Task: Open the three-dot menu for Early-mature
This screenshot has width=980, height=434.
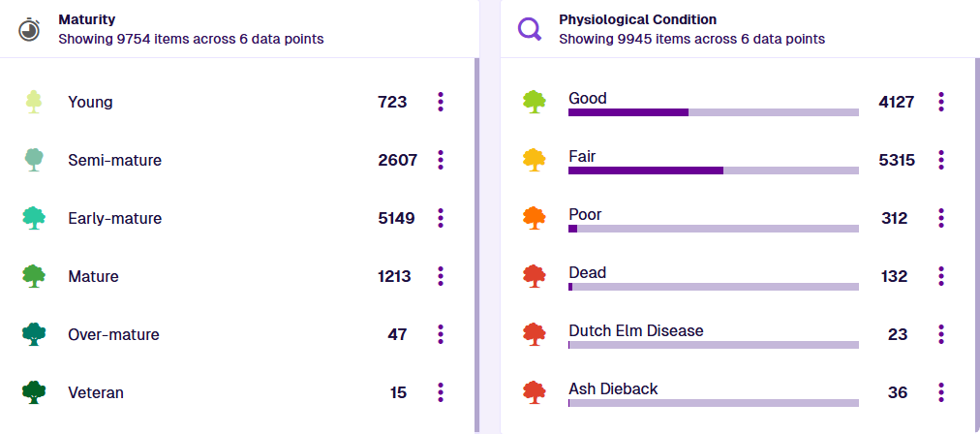Action: [x=441, y=218]
